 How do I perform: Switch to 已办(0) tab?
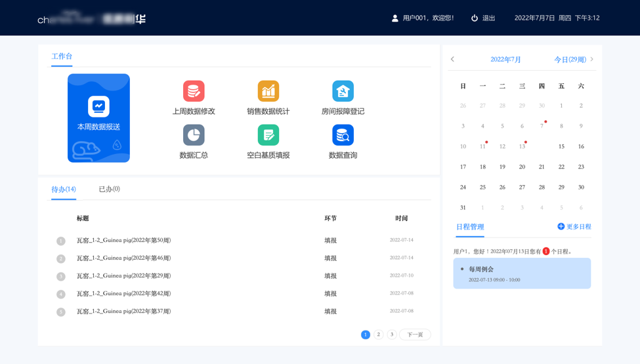[109, 189]
